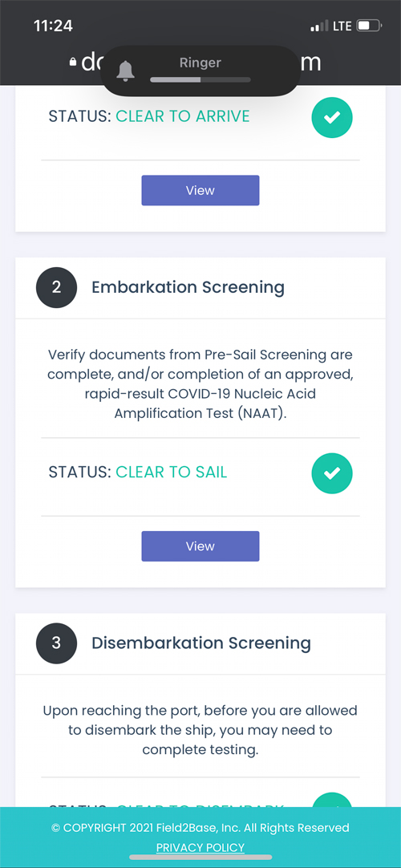Adjust the Ringer volume slider
This screenshot has height=868, width=401.
(200, 79)
